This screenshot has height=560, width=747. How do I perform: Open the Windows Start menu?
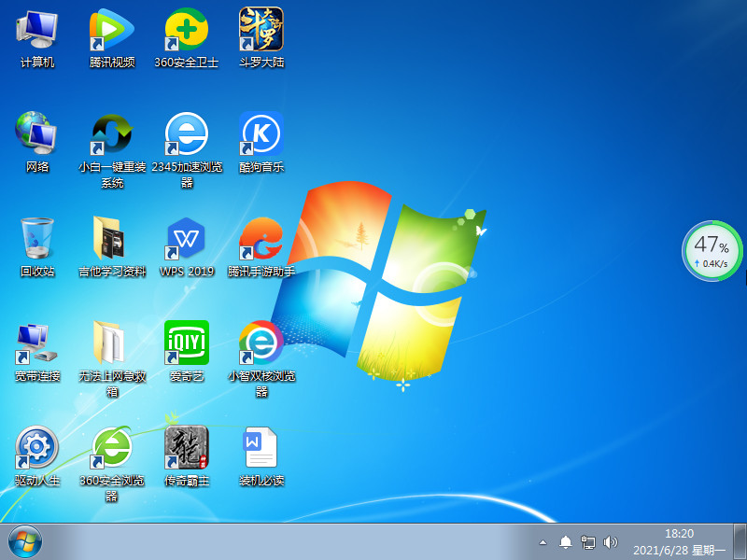(25, 541)
